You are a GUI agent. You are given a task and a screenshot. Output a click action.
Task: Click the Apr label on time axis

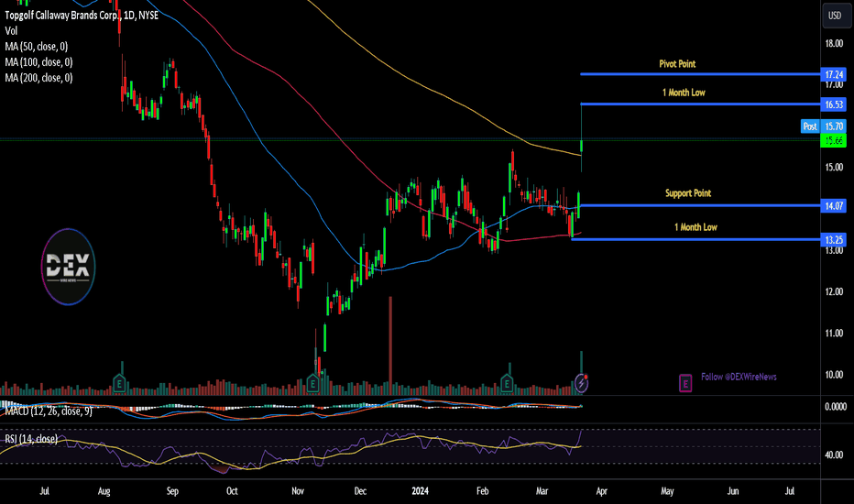601,491
